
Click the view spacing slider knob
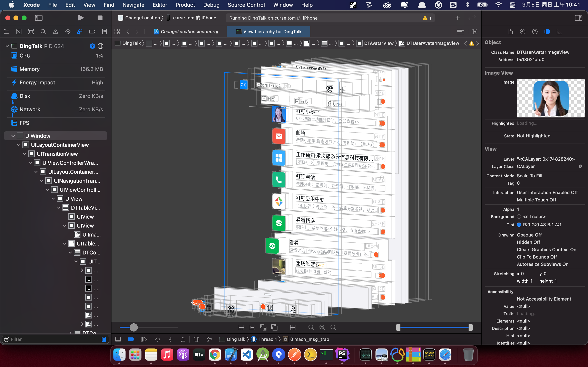coord(134,327)
